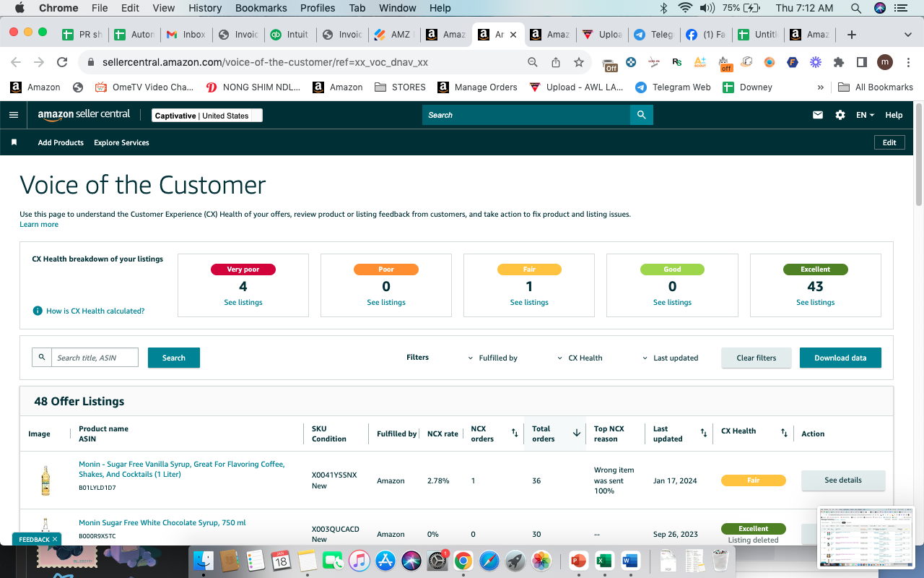Open Safari from the Dock
The width and height of the screenshot is (924, 578).
click(489, 560)
